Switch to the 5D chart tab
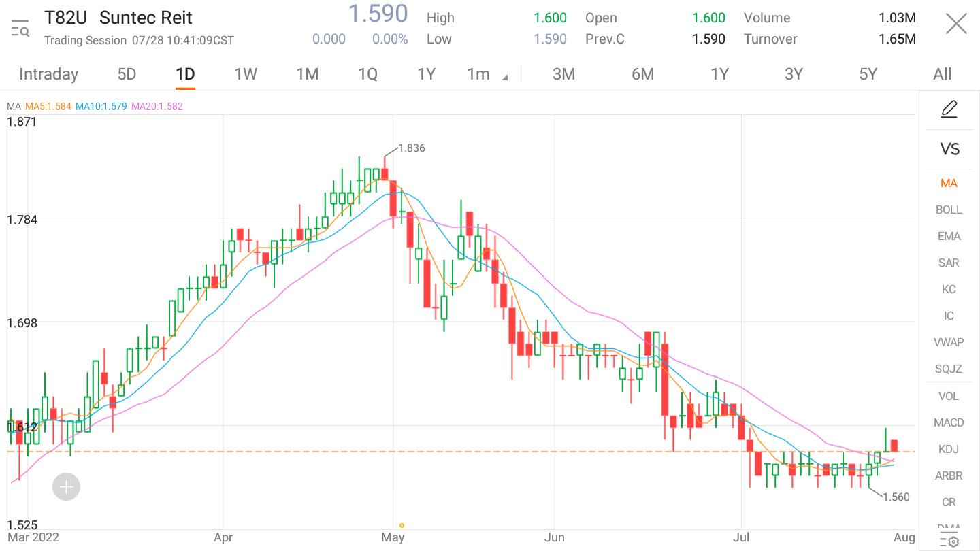Image resolution: width=980 pixels, height=551 pixels. 127,74
